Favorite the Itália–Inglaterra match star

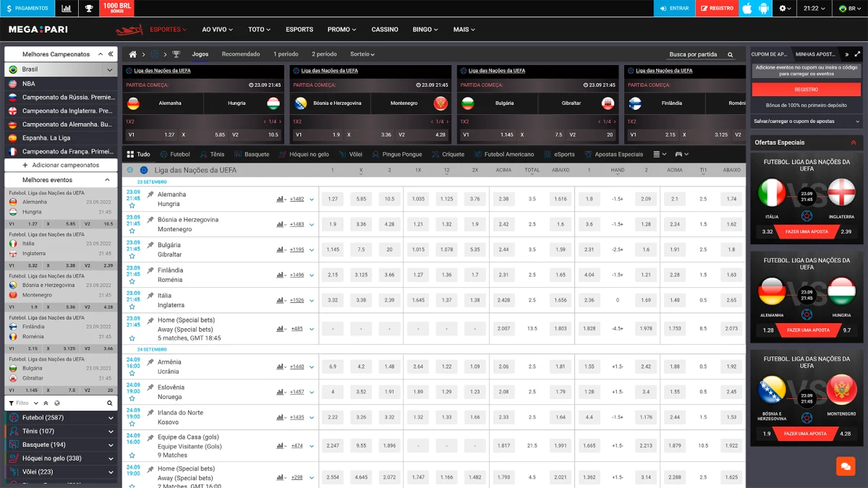pyautogui.click(x=132, y=307)
